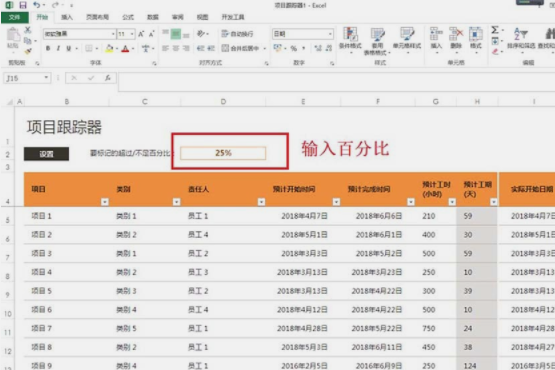Open Format as Table (套用表格格式)

[x=377, y=40]
